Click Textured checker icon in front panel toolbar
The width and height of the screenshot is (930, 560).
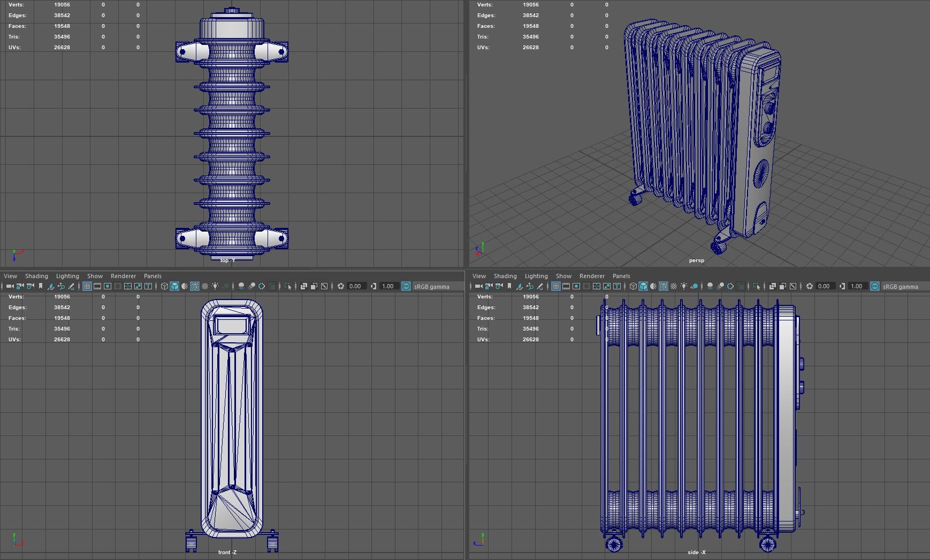point(204,286)
